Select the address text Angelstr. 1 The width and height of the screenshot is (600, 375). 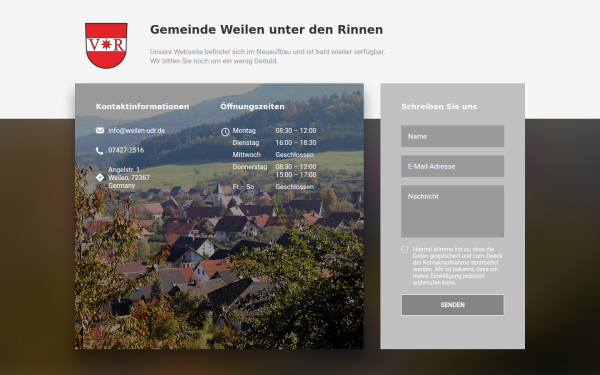[124, 170]
